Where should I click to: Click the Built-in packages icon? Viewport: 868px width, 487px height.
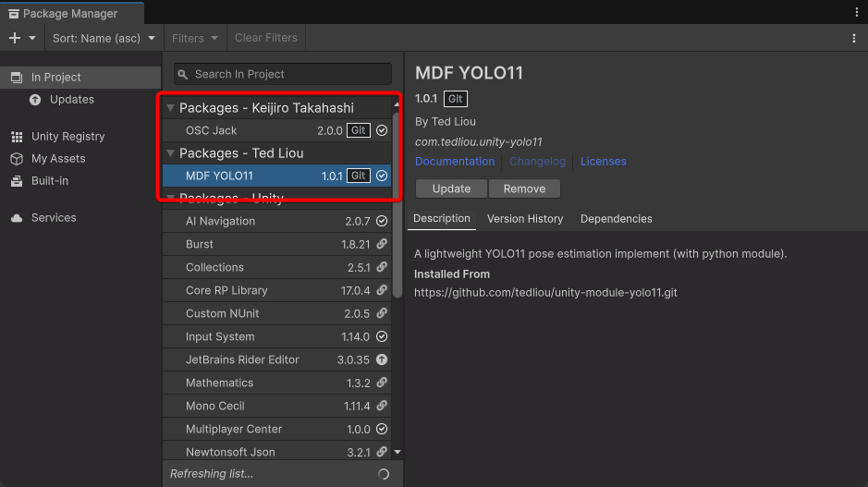[x=17, y=181]
